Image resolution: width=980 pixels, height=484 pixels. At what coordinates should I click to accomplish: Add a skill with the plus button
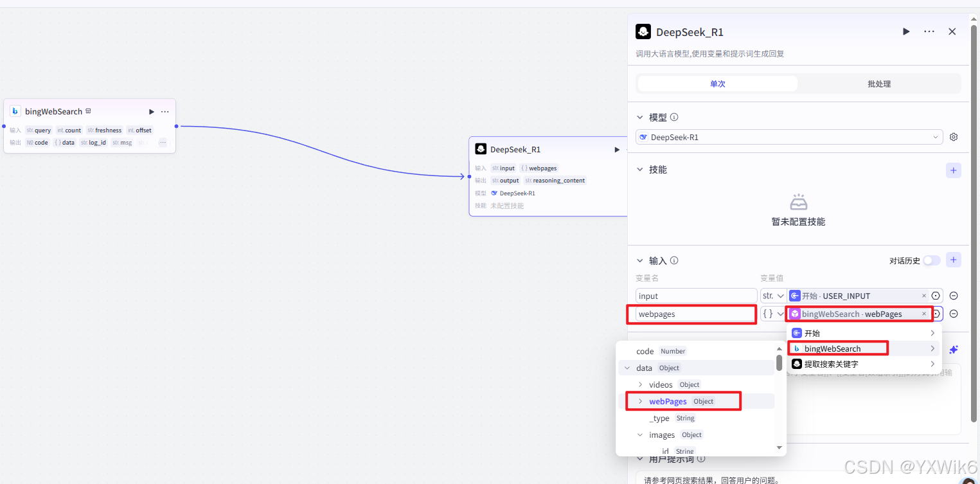[x=954, y=170]
